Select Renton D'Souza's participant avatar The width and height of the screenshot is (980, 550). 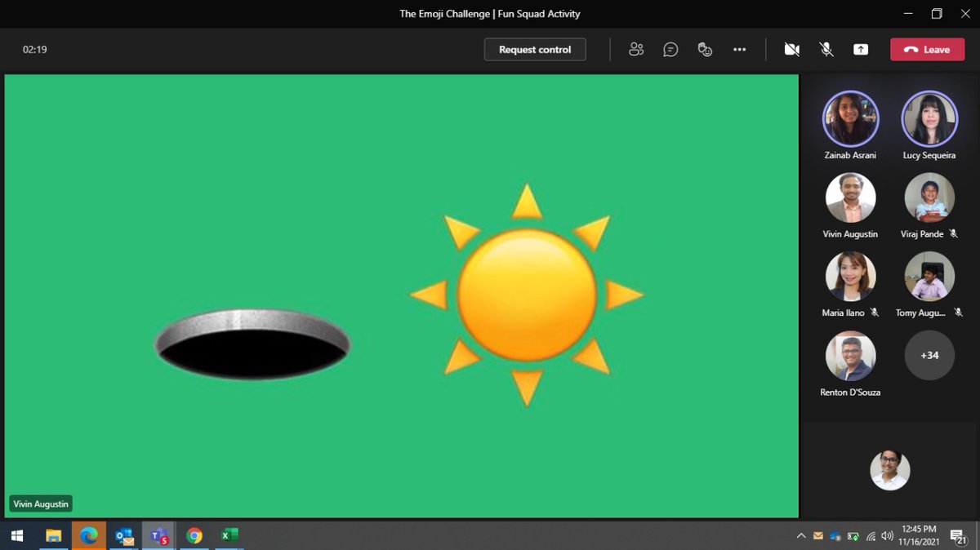850,356
